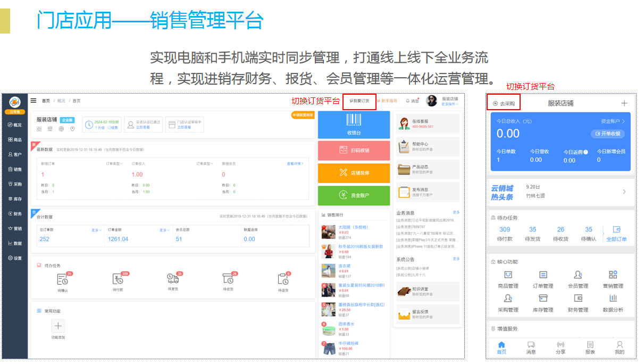Image resolution: width=644 pixels, height=364 pixels.
Task: Open 概况 in the left sidebar
Action: [15, 125]
